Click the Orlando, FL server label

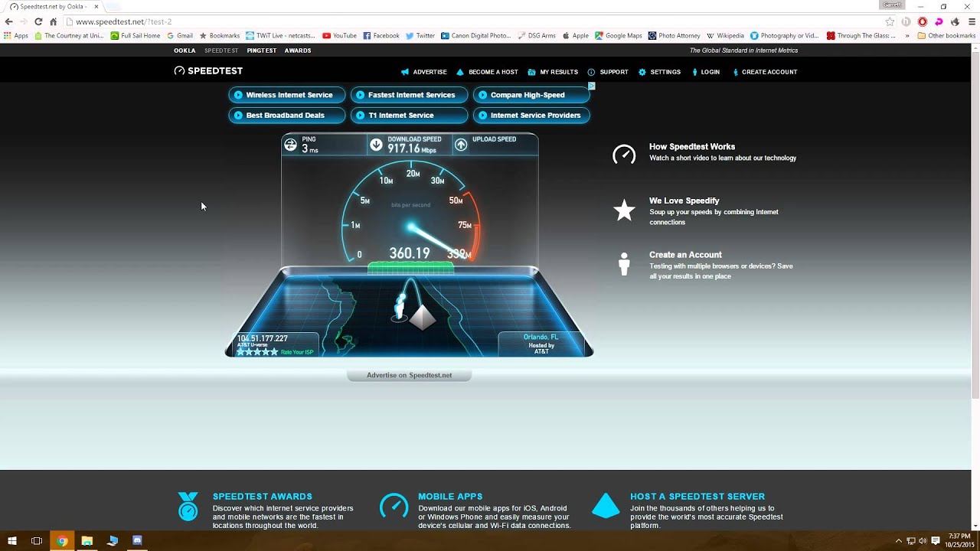coord(541,337)
